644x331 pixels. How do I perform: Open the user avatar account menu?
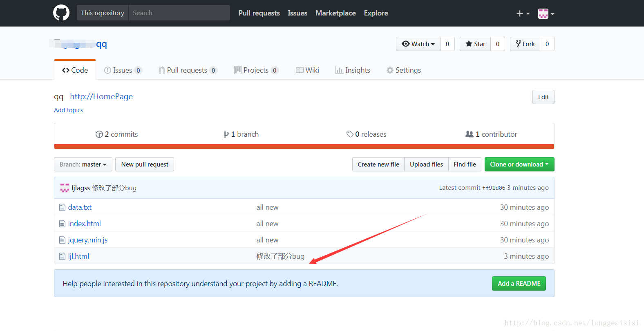[546, 13]
